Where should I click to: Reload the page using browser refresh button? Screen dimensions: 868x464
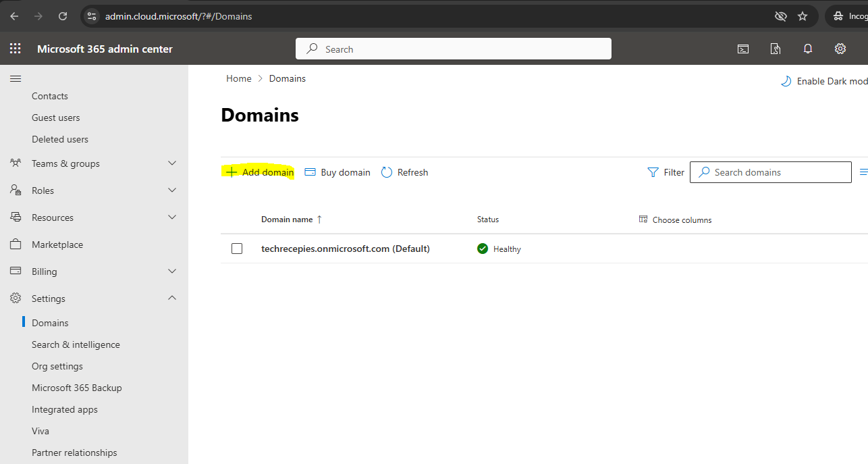pyautogui.click(x=63, y=16)
